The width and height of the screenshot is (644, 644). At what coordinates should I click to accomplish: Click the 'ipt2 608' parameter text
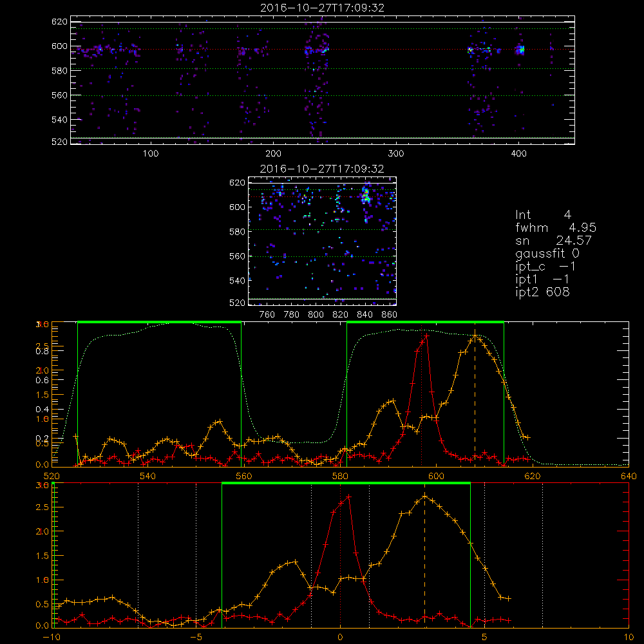pos(542,292)
